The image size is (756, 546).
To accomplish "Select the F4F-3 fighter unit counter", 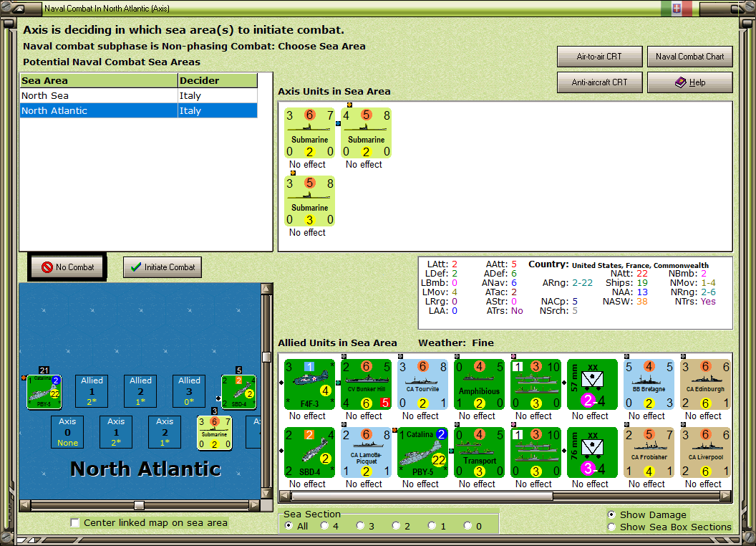I will click(309, 384).
